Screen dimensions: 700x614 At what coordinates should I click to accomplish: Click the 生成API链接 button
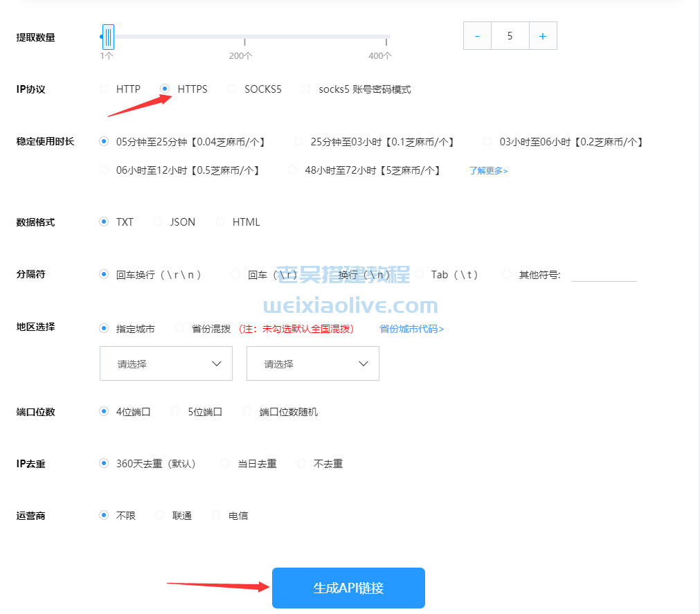(x=348, y=588)
